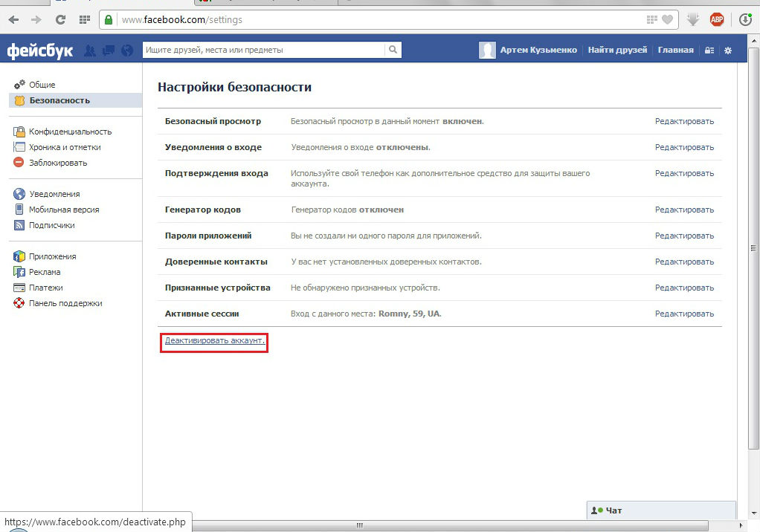Click the profile picture thumbnail in header

[487, 50]
